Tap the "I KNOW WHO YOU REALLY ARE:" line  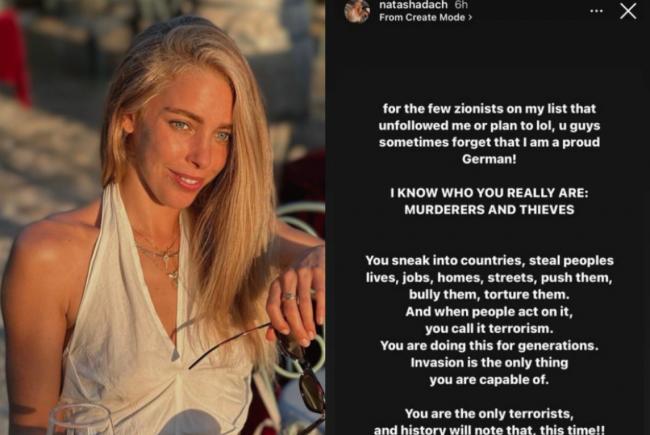489,193
